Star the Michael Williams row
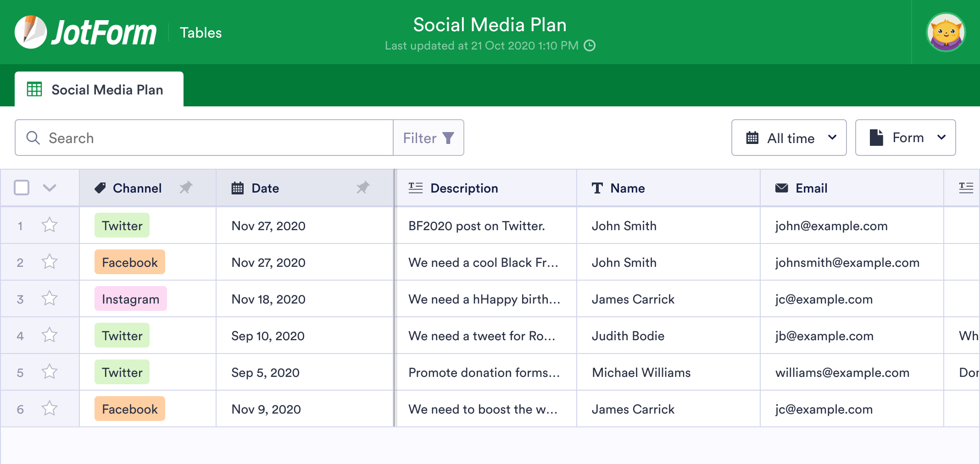This screenshot has width=980, height=464. (49, 372)
